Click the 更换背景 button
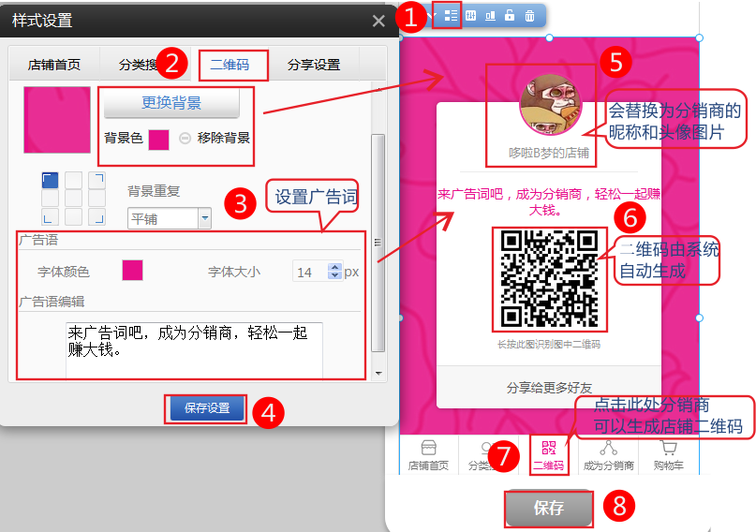 click(171, 103)
